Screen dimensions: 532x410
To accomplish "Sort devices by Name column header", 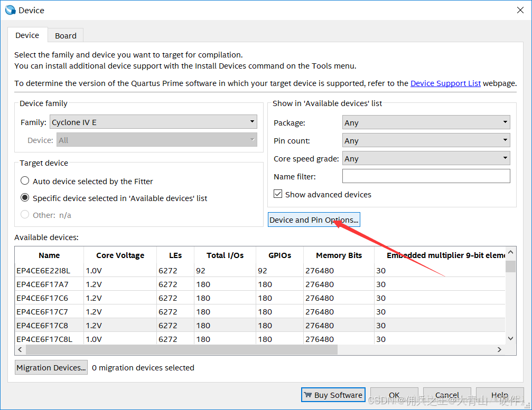I will pos(49,255).
